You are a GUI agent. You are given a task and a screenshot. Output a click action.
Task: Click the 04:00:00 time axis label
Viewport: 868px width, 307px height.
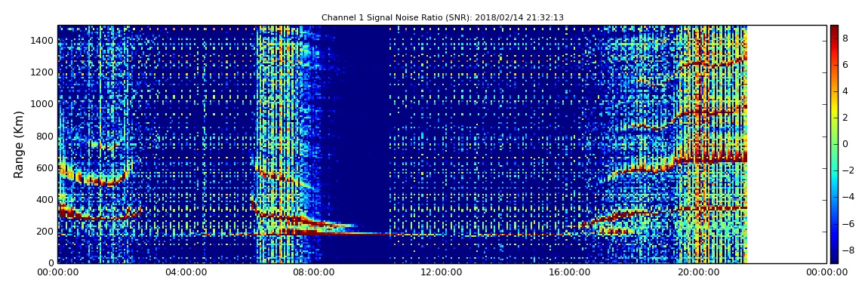186,272
